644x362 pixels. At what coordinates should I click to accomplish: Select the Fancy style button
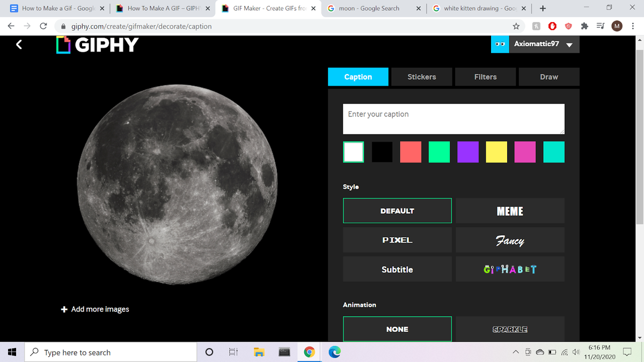pyautogui.click(x=510, y=240)
